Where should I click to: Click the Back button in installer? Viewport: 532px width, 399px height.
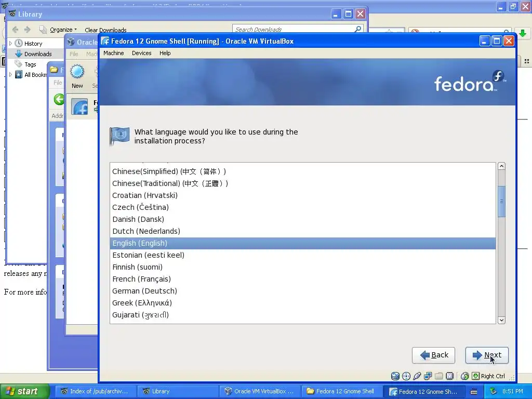(x=433, y=355)
